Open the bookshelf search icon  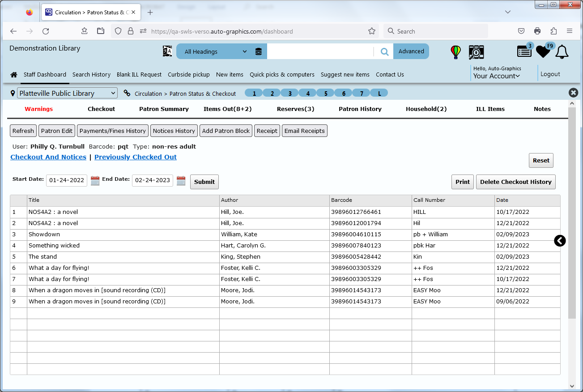(x=476, y=52)
